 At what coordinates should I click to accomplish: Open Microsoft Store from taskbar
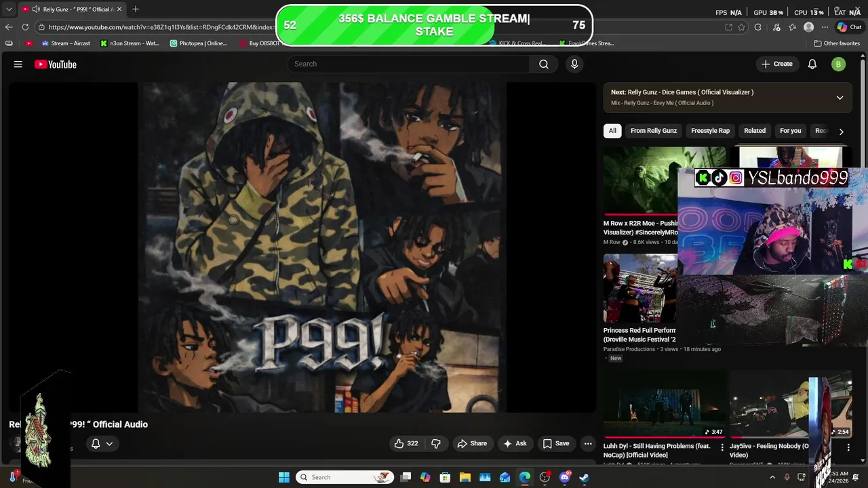tap(446, 477)
